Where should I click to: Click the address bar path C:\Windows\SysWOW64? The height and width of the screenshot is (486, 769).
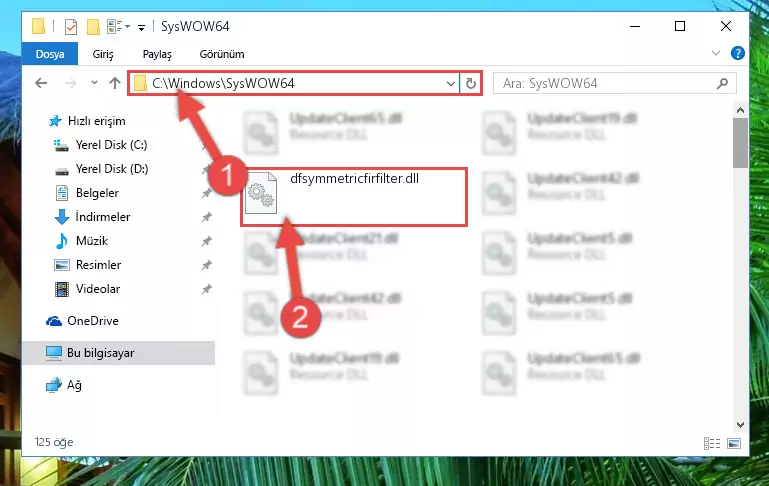(223, 83)
